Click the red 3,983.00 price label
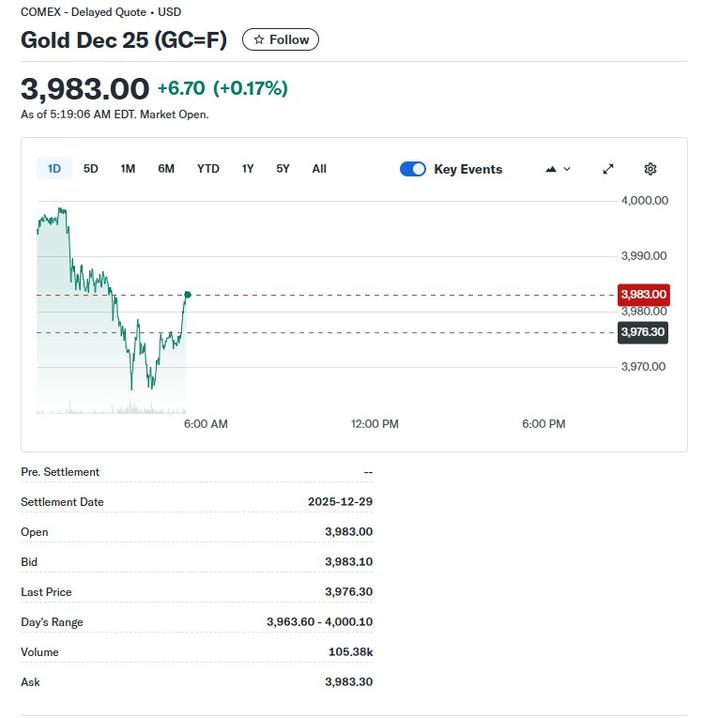Screen dimensions: 704x718 point(643,295)
